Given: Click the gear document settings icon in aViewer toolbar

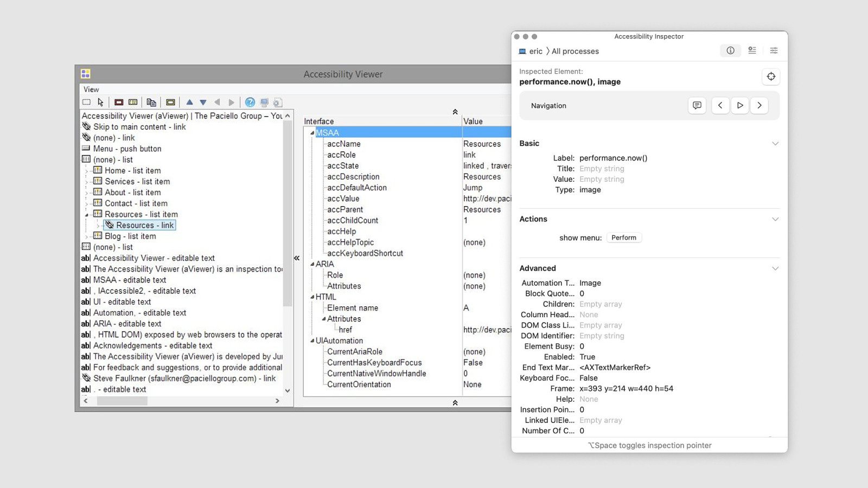Looking at the screenshot, I should (x=278, y=102).
